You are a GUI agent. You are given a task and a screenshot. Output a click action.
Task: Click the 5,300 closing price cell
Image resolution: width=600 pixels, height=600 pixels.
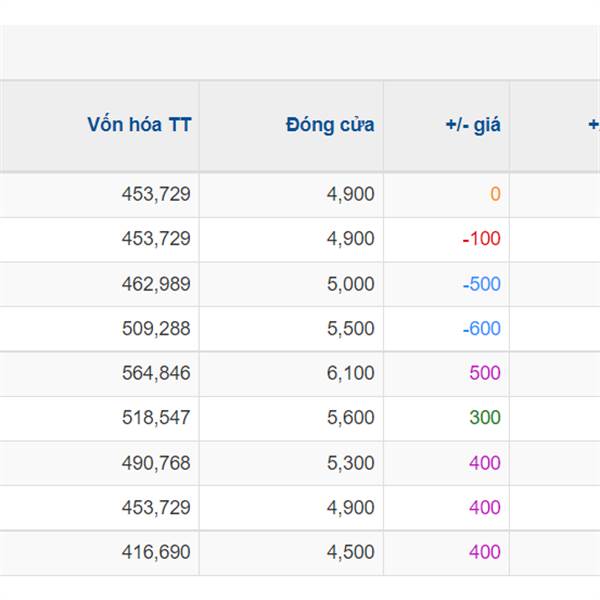coord(350,463)
